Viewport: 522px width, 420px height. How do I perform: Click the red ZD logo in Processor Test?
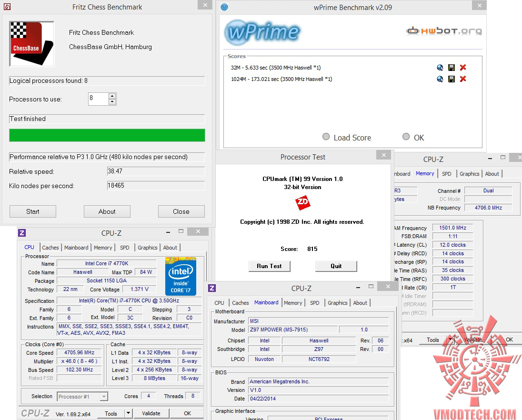(x=302, y=203)
